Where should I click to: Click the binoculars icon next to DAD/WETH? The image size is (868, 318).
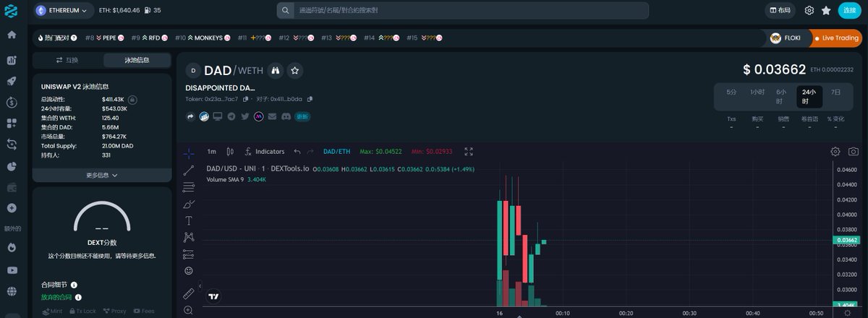tap(274, 70)
